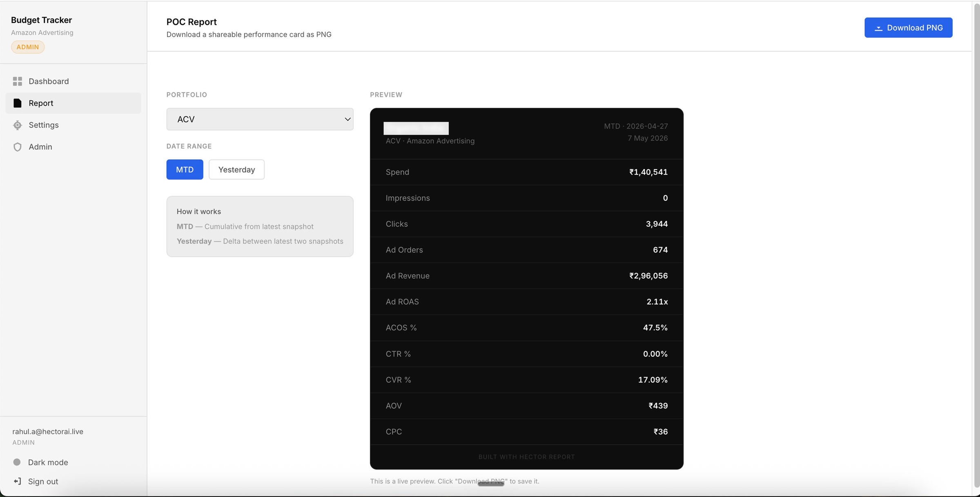Click the Dark mode label
This screenshot has width=980, height=497.
pos(48,462)
